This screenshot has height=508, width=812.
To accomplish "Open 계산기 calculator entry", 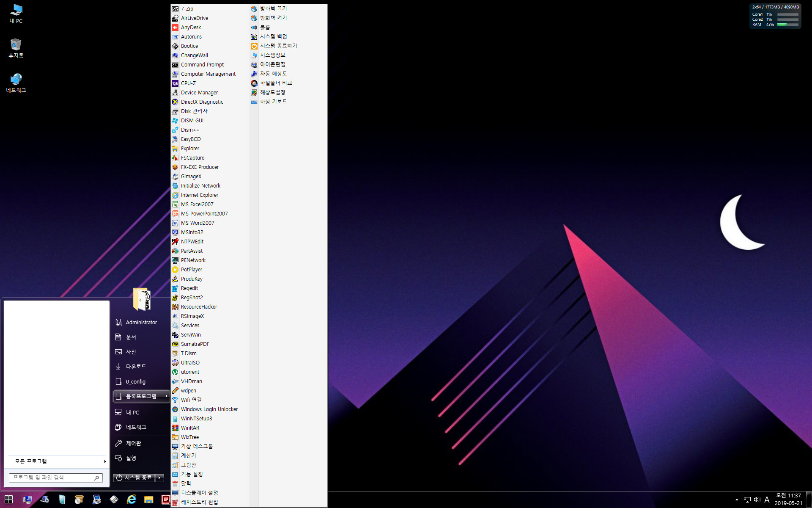I will 210,456.
